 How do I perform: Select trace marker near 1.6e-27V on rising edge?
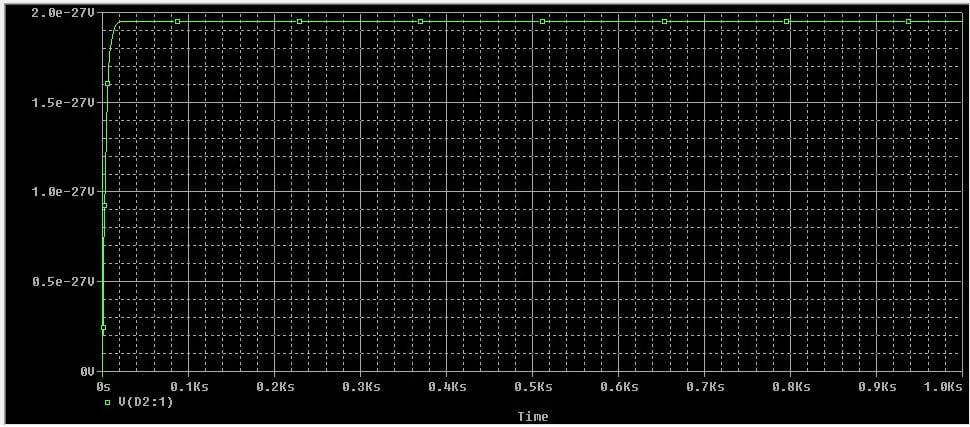[108, 84]
